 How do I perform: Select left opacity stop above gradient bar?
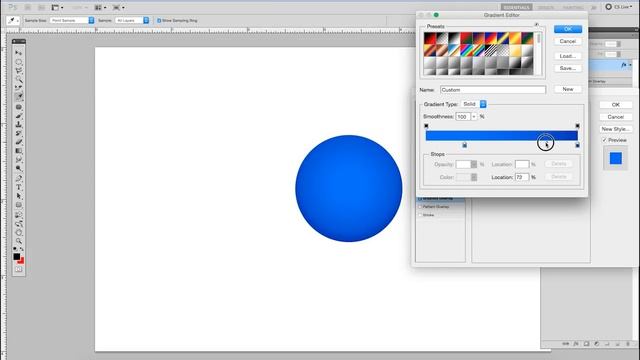(x=426, y=126)
